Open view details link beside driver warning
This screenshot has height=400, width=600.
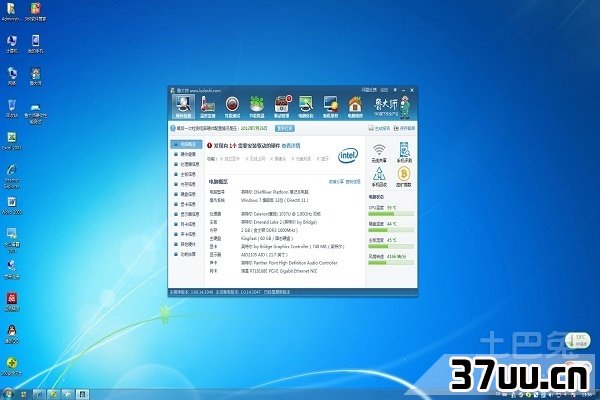291,145
